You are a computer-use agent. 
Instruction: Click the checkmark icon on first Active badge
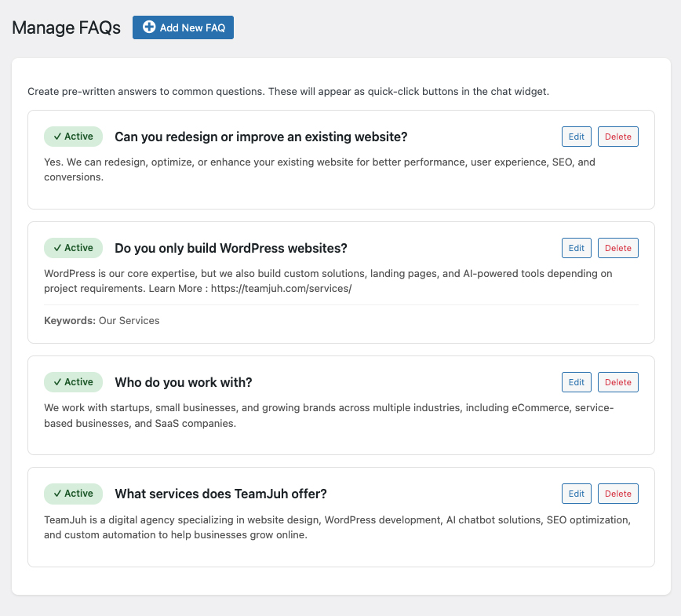(60, 136)
